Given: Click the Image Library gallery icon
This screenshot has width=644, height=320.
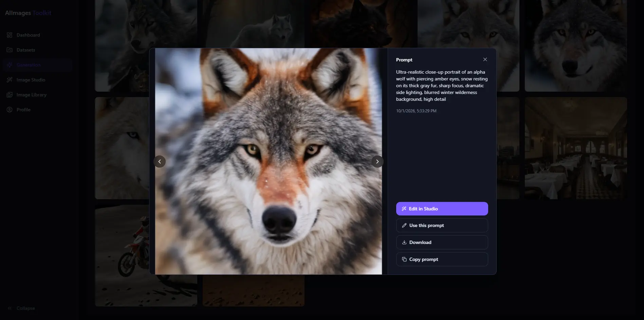Looking at the screenshot, I should click(10, 95).
